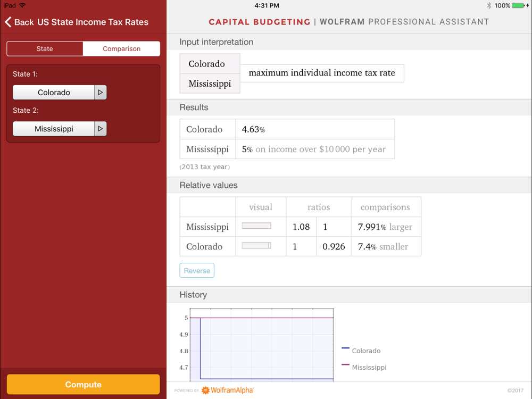Screen dimensions: 532x399
Task: Open the State 2 Mississippi picker
Action: tap(54, 129)
